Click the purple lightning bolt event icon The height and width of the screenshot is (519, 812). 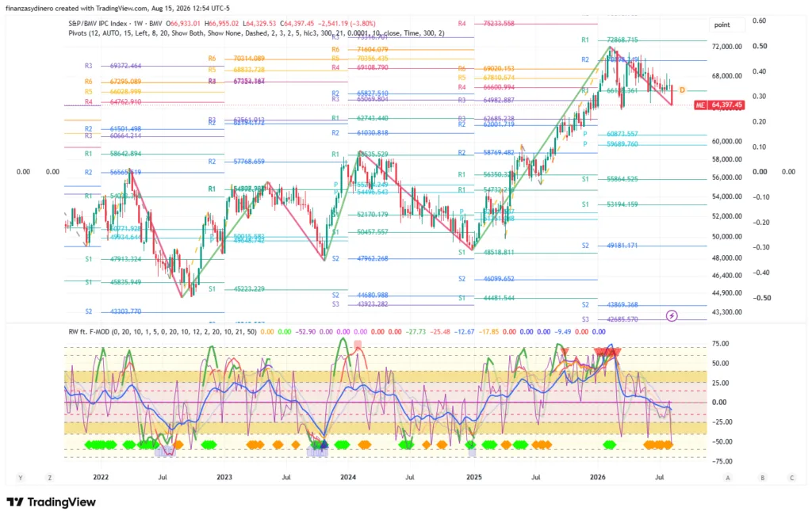tap(672, 315)
